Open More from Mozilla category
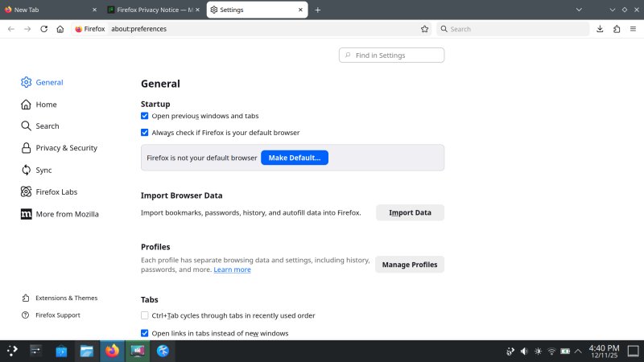Screen dimensions: 644x362 click(x=60, y=214)
